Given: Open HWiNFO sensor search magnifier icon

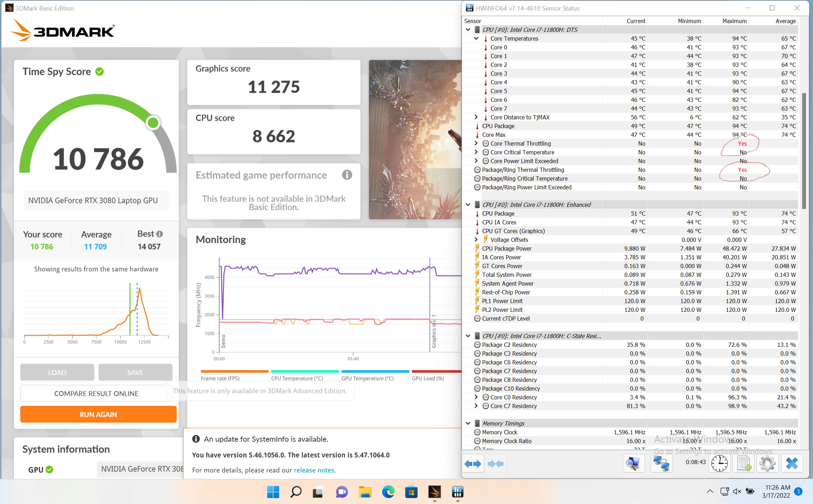Looking at the screenshot, I should tap(633, 464).
